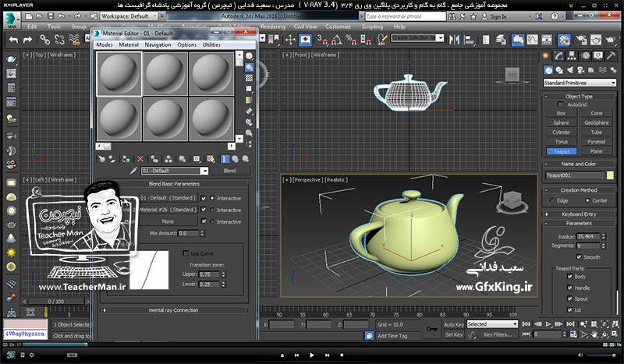
Task: Pick material from object eyedropper icon
Action: (133, 171)
